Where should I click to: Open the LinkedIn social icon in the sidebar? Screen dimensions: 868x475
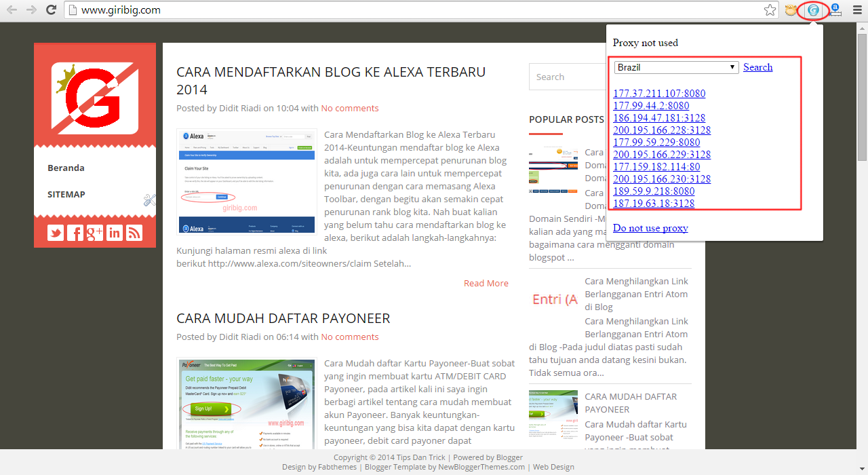click(x=115, y=233)
